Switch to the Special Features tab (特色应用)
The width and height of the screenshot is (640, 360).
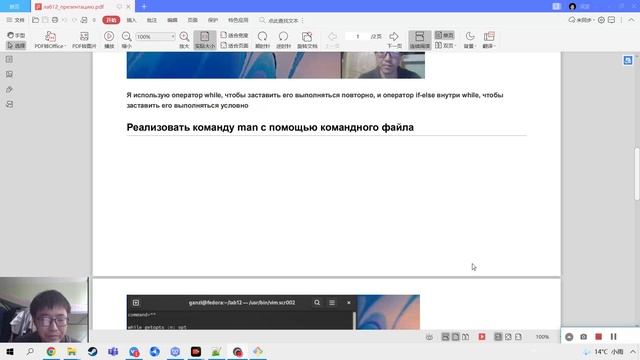[238, 20]
